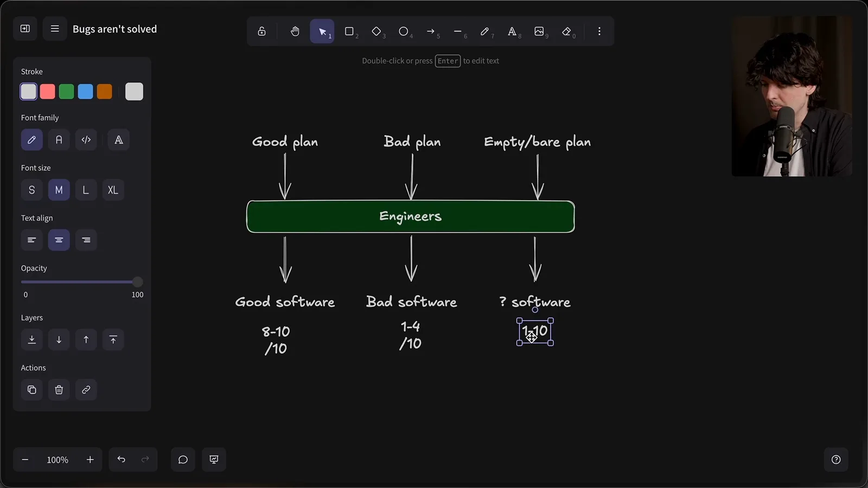Screen dimensions: 868x488
Task: Select the Insert image tool
Action: click(x=539, y=31)
